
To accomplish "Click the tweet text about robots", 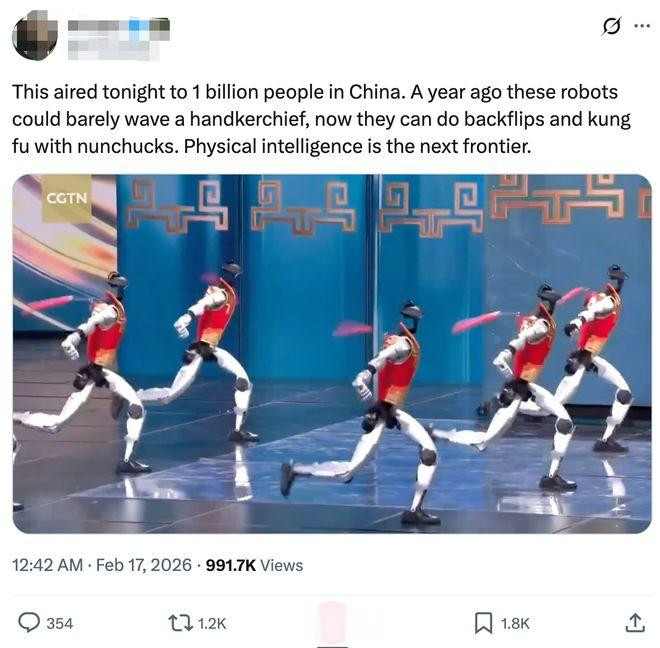I will 322,119.
